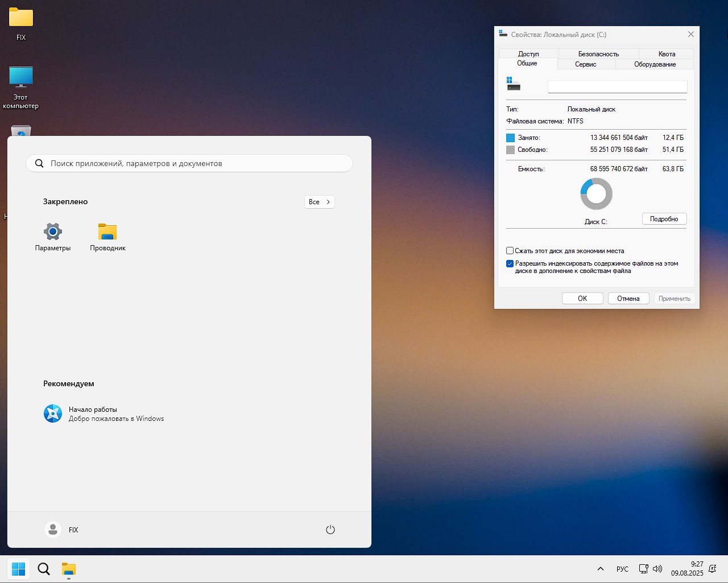Enable Сжать этот диск checkbox
Screen dimensions: 728x583
pyautogui.click(x=510, y=251)
